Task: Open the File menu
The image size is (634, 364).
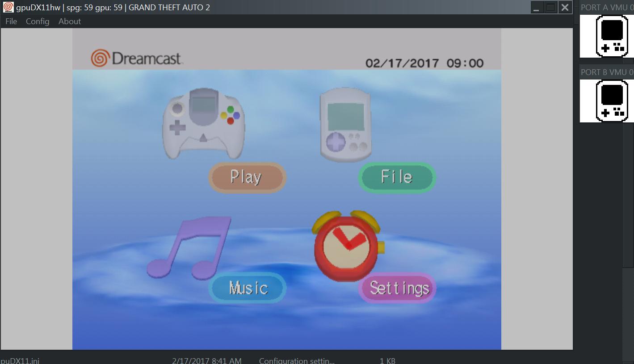Action: [11, 21]
